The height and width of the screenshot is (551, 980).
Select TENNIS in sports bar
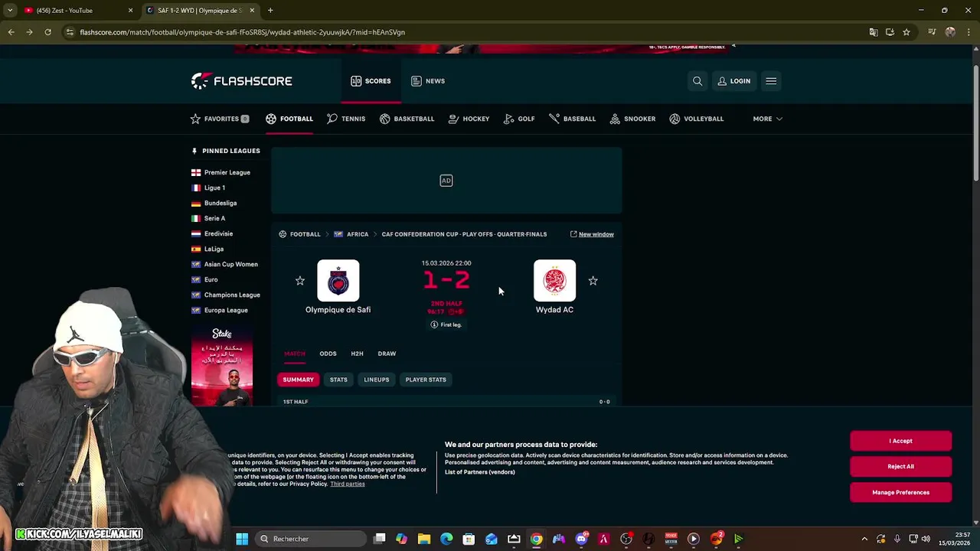(x=346, y=119)
